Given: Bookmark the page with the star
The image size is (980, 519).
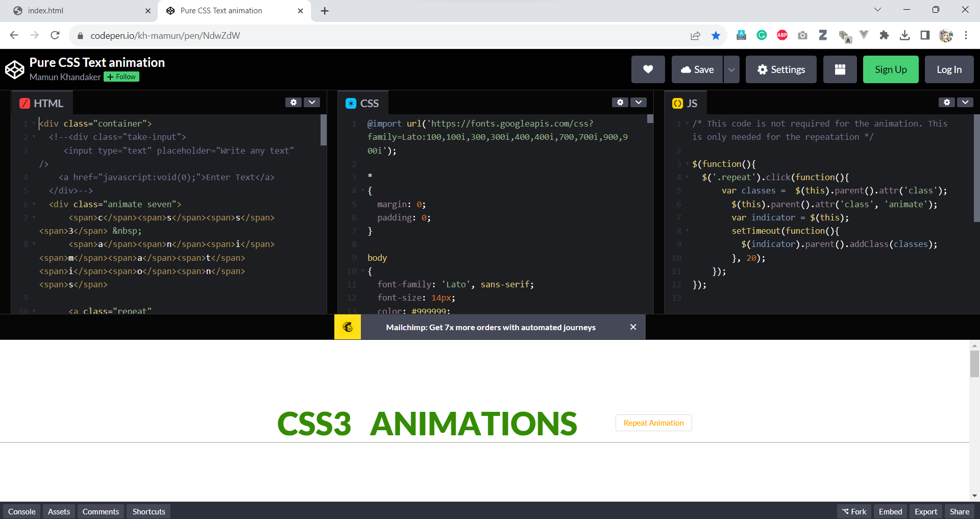Looking at the screenshot, I should (x=716, y=35).
